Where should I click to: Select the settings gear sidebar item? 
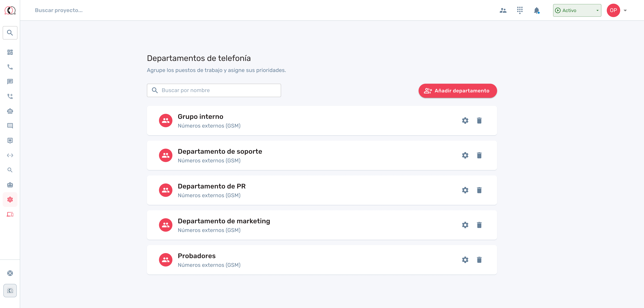[10, 199]
